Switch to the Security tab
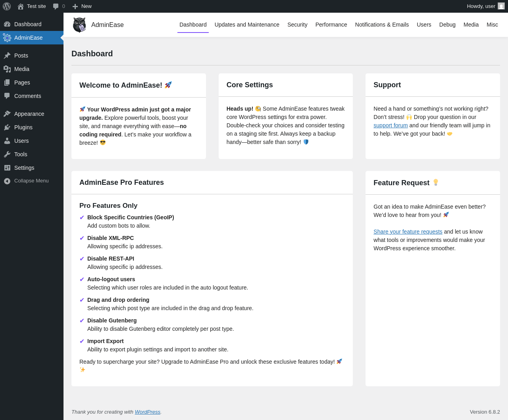 click(297, 25)
